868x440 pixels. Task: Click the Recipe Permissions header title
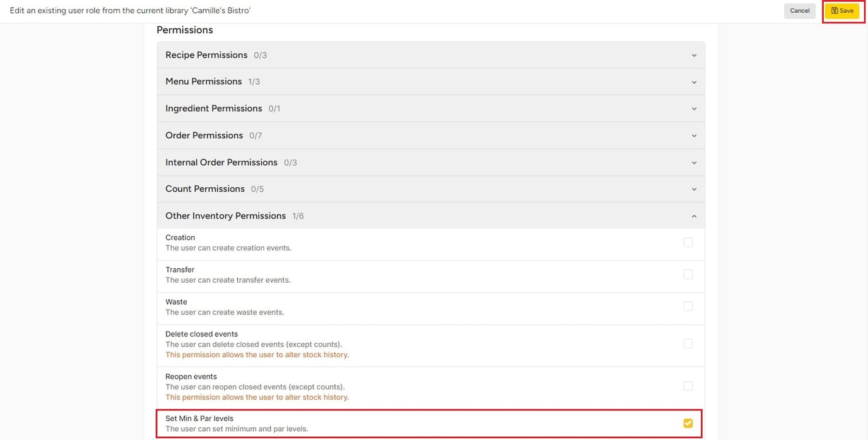[x=206, y=55]
